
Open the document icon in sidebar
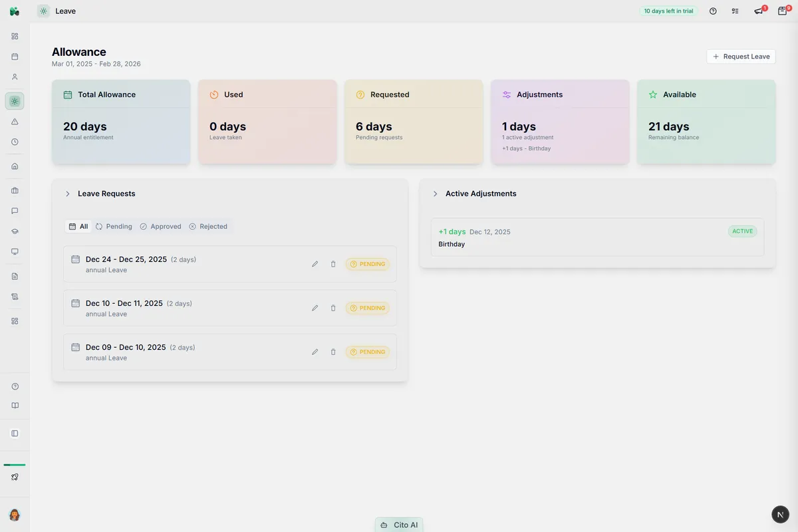(15, 276)
